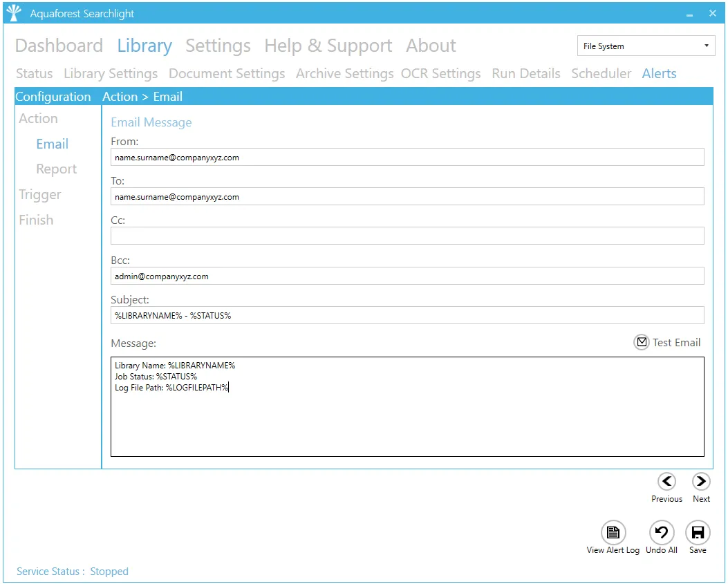The width and height of the screenshot is (728, 584).
Task: Go to Finish step in sidebar
Action: pyautogui.click(x=36, y=220)
